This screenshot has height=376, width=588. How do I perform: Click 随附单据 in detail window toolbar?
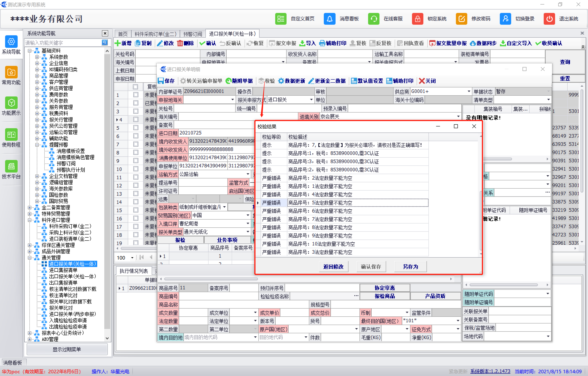click(239, 81)
